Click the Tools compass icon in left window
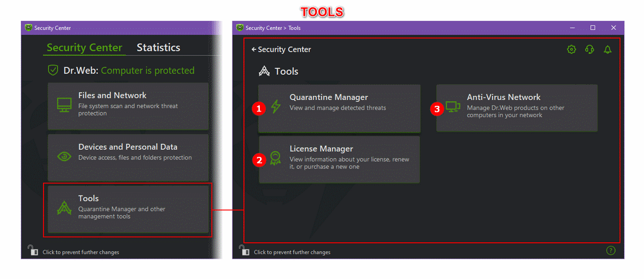Viewport: 644px width, 279px height. (64, 208)
